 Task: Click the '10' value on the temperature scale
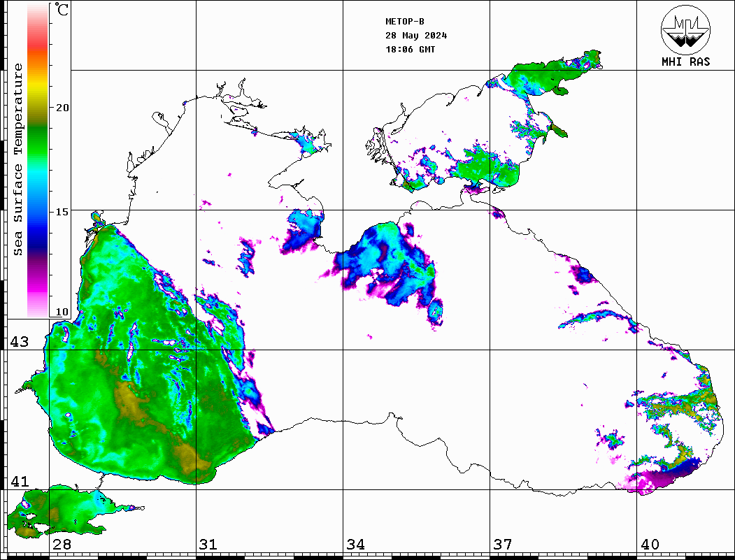pyautogui.click(x=62, y=312)
